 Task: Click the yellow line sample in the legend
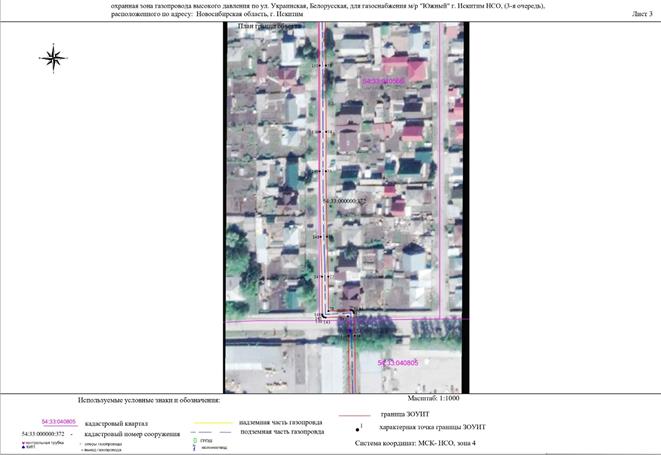pos(213,423)
